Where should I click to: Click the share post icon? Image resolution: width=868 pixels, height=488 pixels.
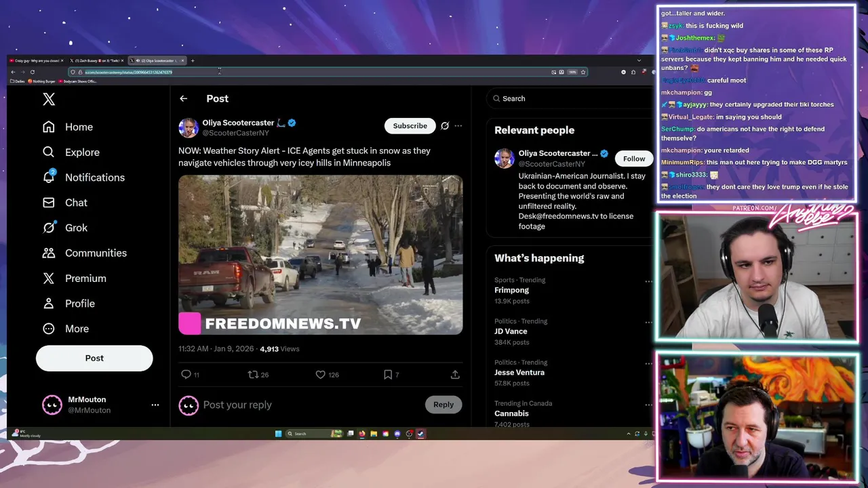(x=455, y=374)
